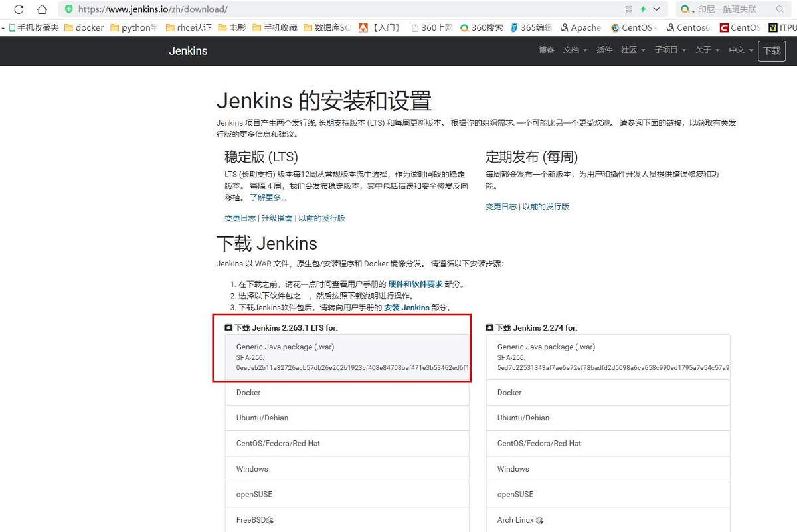
Task: Open the 硬件和软件要求 link
Action: point(415,284)
